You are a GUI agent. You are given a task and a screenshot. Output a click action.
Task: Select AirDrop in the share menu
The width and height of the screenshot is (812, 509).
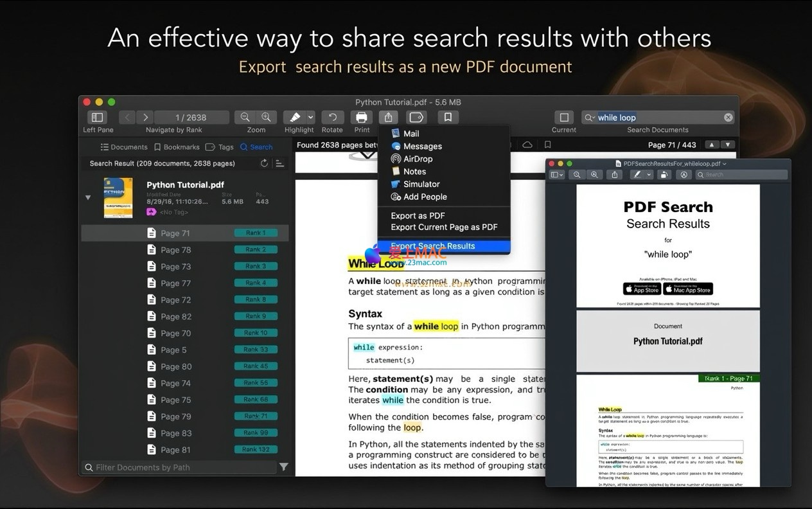(418, 159)
